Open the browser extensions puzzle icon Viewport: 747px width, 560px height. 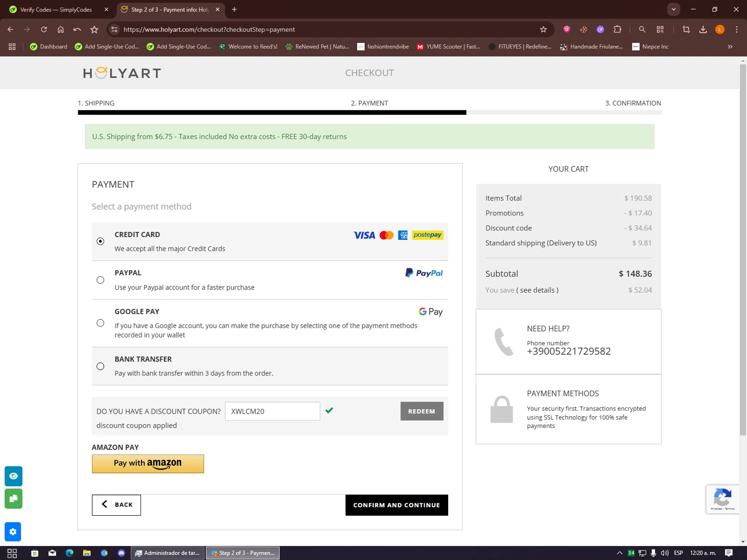(x=618, y=29)
